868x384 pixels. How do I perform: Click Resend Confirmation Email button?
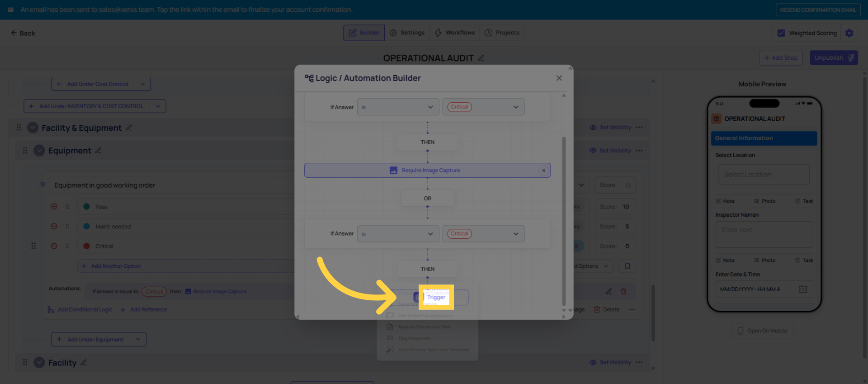point(818,10)
